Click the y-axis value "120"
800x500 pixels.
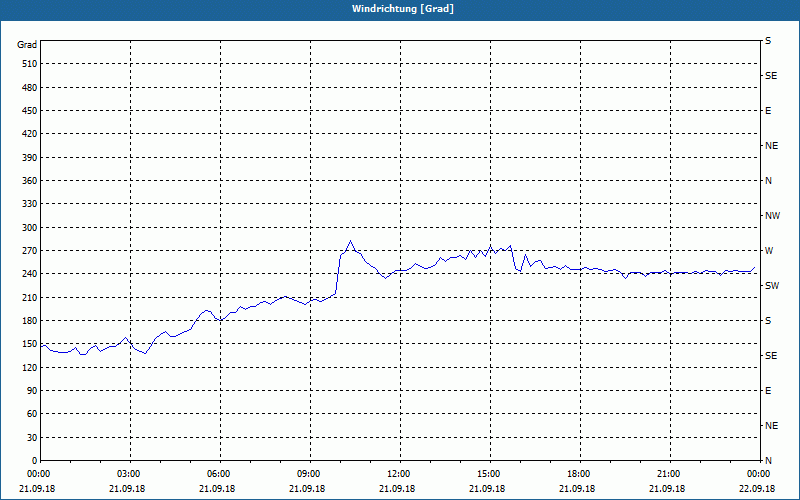click(x=30, y=367)
